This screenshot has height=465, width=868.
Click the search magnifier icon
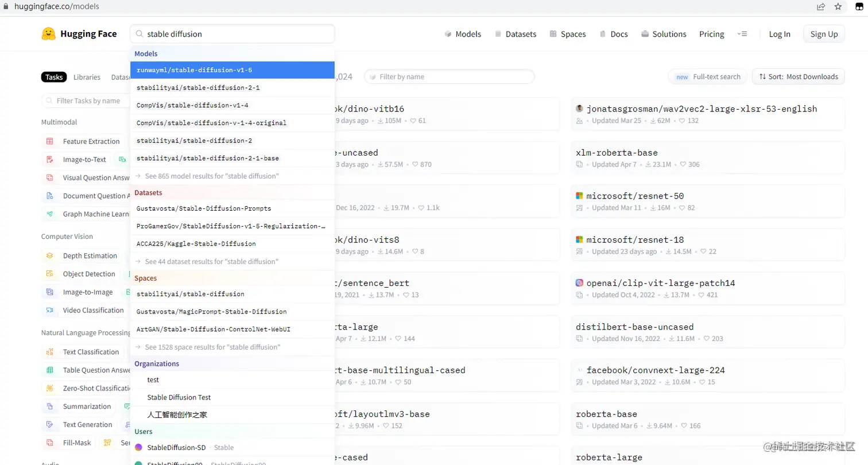point(139,34)
